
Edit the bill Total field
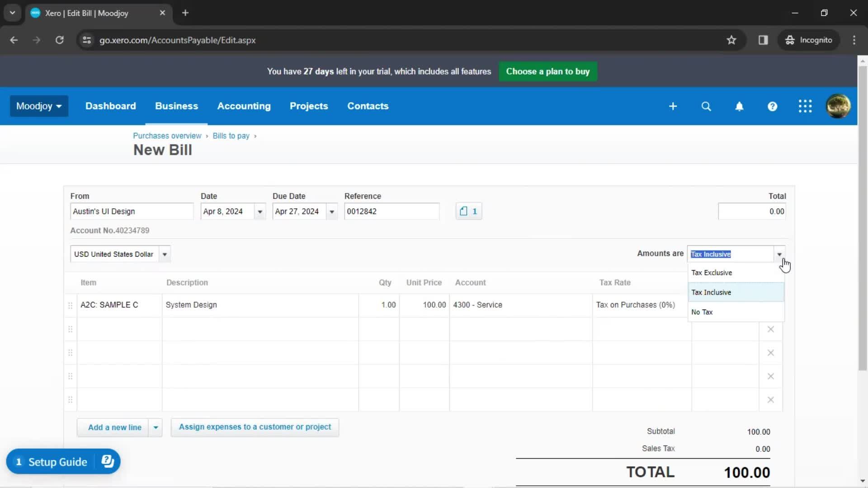point(752,211)
